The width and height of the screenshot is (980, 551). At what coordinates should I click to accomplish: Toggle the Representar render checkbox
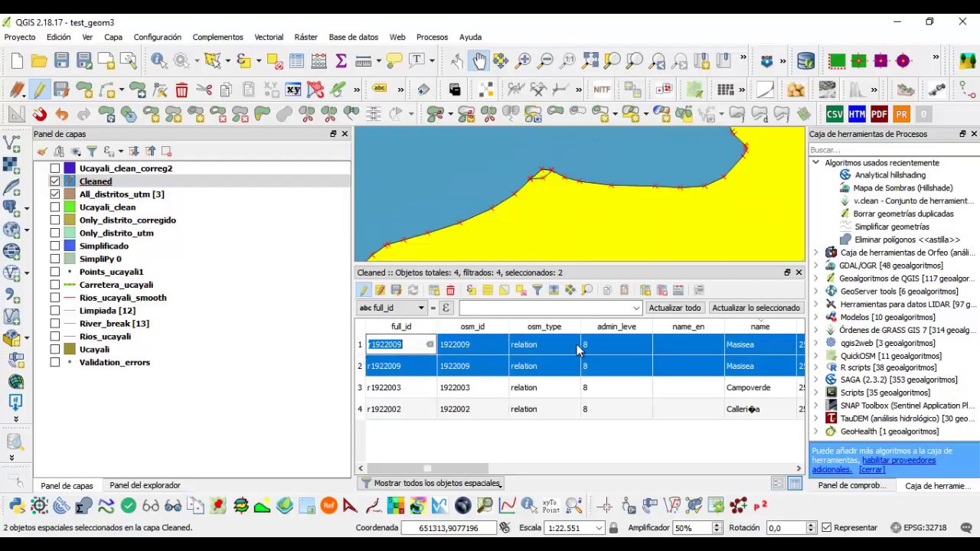pos(826,527)
